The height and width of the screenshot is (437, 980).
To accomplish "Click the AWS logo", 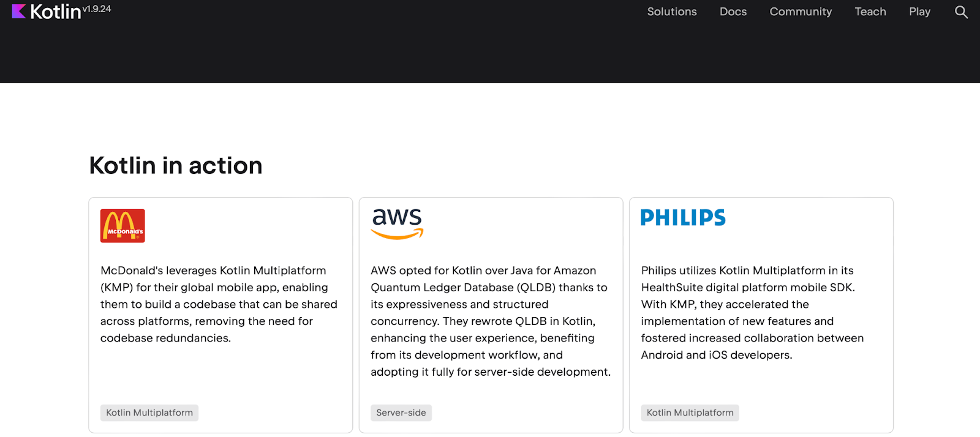I will (397, 223).
